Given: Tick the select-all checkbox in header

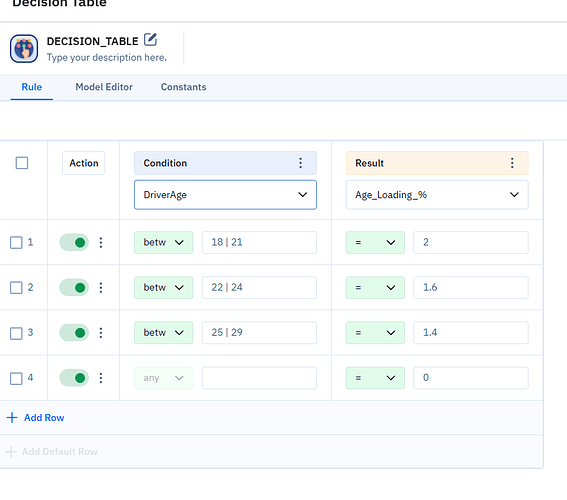Looking at the screenshot, I should [x=22, y=163].
